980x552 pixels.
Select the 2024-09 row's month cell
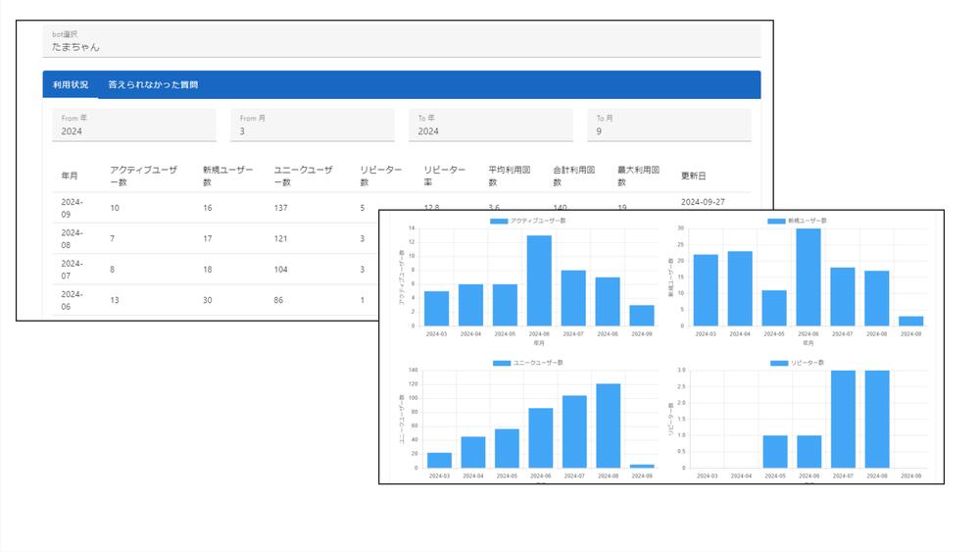tap(72, 208)
